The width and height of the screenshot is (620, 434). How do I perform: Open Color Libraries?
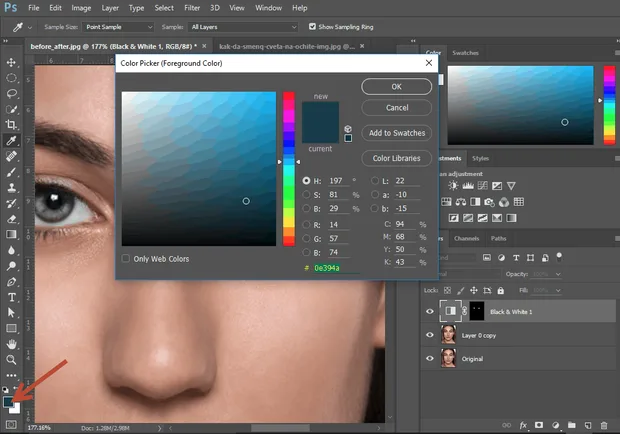click(397, 158)
